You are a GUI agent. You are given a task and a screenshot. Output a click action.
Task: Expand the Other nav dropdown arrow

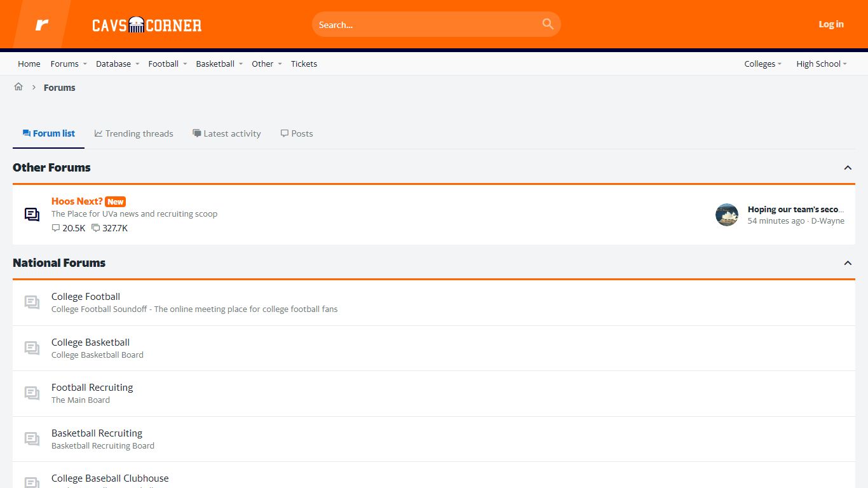280,64
